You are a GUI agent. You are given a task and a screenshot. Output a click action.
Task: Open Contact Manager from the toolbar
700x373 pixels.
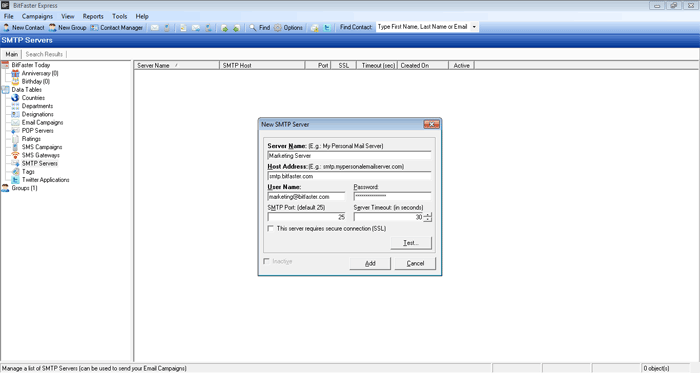pyautogui.click(x=117, y=28)
